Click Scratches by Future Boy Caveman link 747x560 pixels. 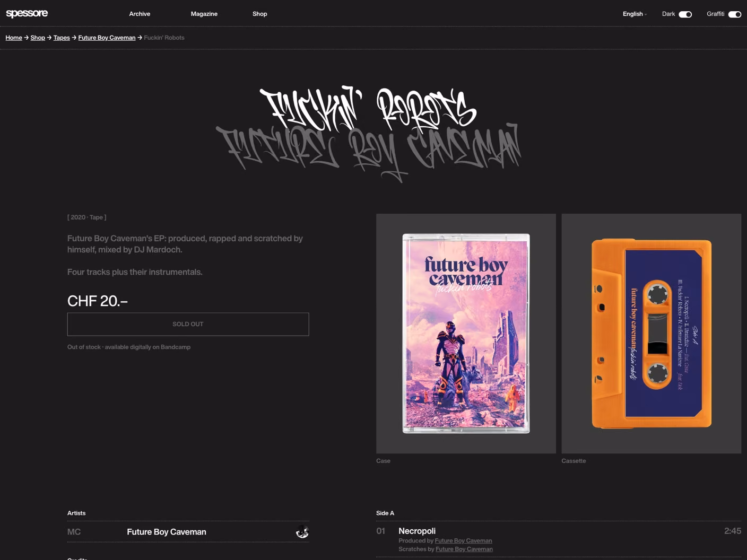pyautogui.click(x=464, y=549)
